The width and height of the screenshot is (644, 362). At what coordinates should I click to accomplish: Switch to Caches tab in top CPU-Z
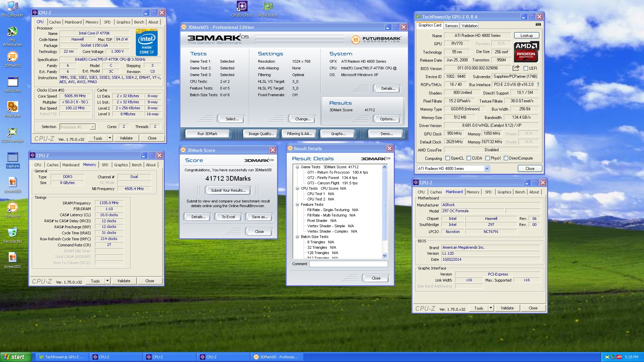pos(55,22)
